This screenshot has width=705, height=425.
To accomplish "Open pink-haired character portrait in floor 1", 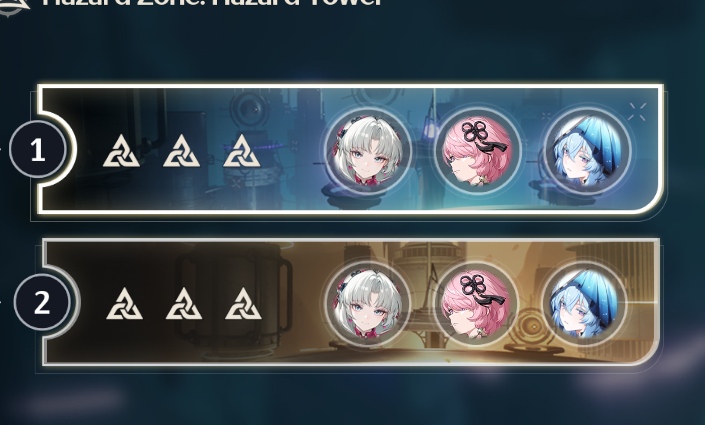I will 477,151.
